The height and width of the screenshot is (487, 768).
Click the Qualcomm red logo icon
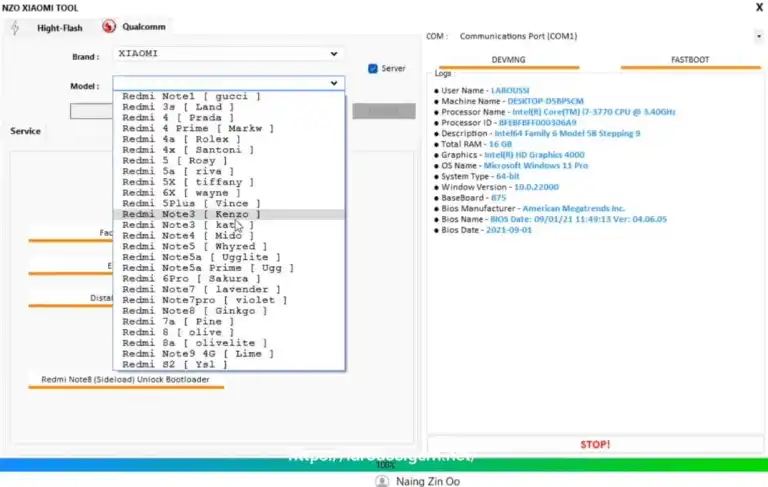(109, 26)
